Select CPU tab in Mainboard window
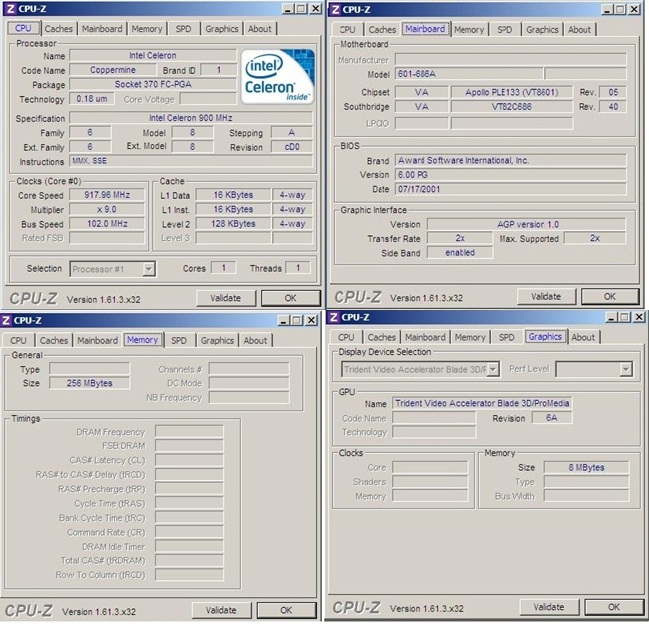This screenshot has height=624, width=649. point(347,29)
